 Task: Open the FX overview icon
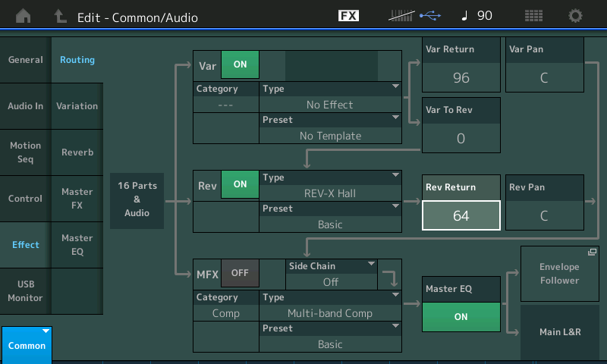[x=348, y=16]
